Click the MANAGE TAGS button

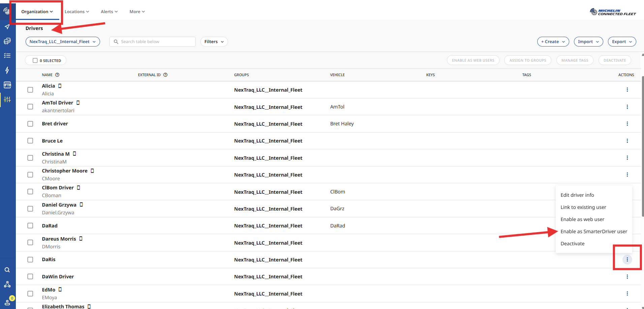click(x=575, y=60)
